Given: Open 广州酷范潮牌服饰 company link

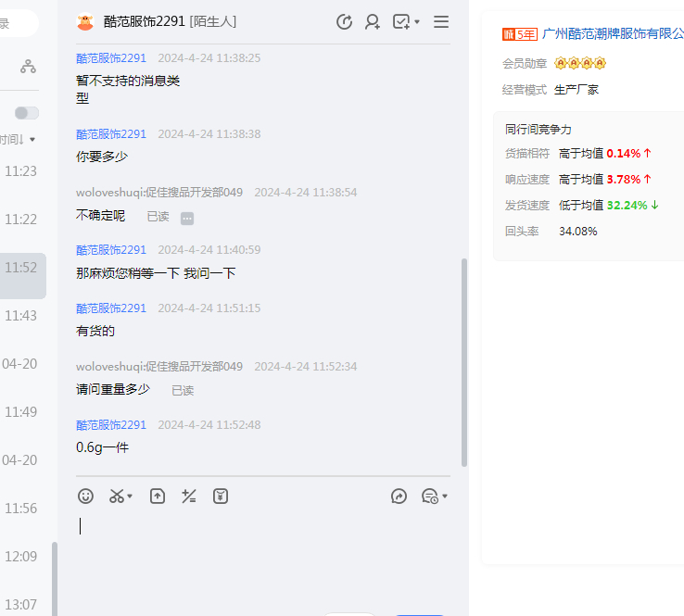Looking at the screenshot, I should pyautogui.click(x=612, y=33).
